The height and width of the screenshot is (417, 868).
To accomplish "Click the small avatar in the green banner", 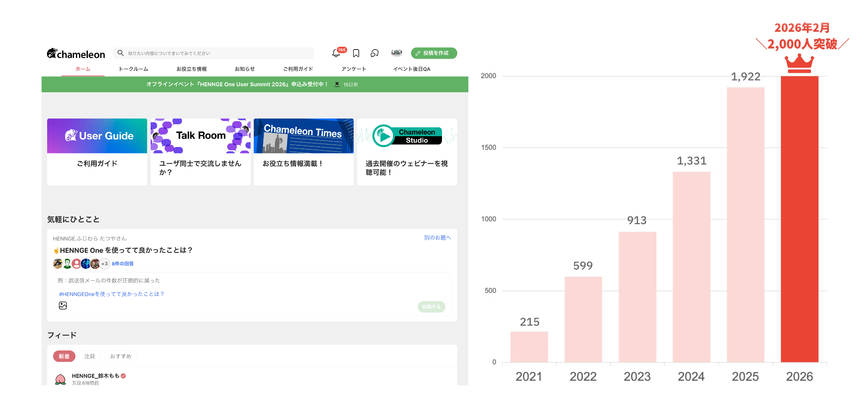I will [337, 84].
